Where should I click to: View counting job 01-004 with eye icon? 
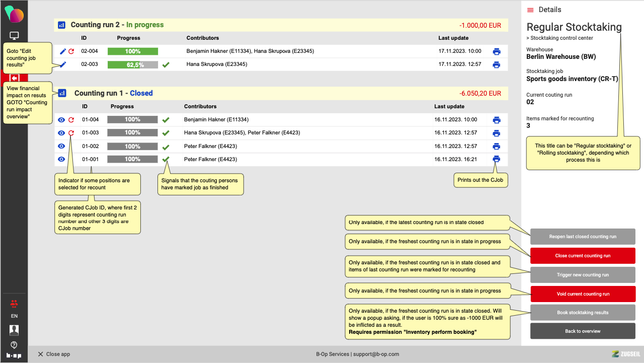[x=61, y=120]
